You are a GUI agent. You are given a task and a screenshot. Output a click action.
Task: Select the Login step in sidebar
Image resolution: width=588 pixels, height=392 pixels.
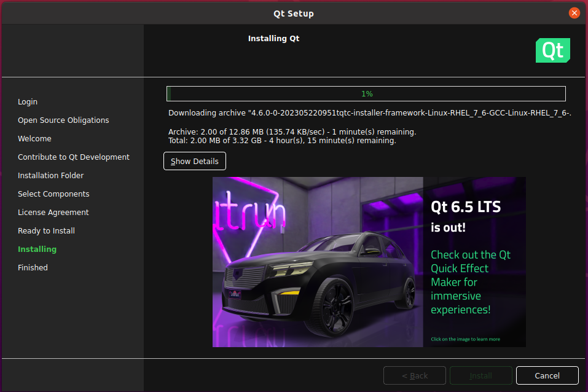(28, 102)
